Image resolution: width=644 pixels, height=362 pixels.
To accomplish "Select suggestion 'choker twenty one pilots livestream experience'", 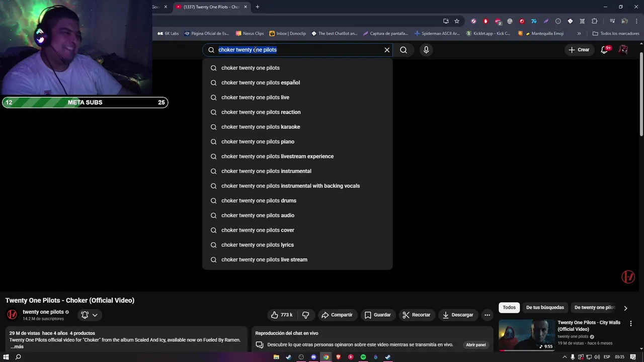I will coord(297,156).
